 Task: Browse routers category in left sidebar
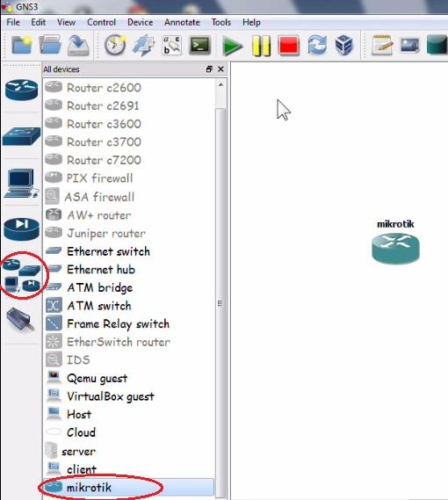(21, 90)
